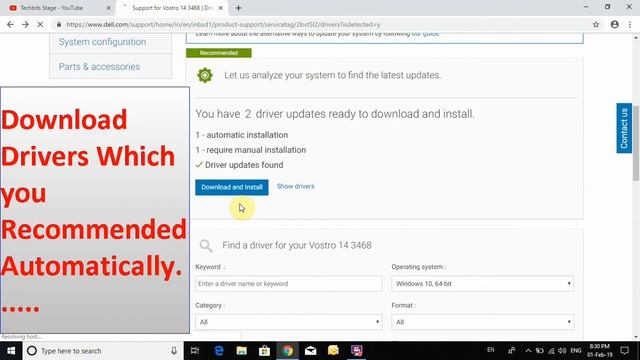The height and width of the screenshot is (360, 640).
Task: Click the Cortana microphone icon
Action: [174, 351]
